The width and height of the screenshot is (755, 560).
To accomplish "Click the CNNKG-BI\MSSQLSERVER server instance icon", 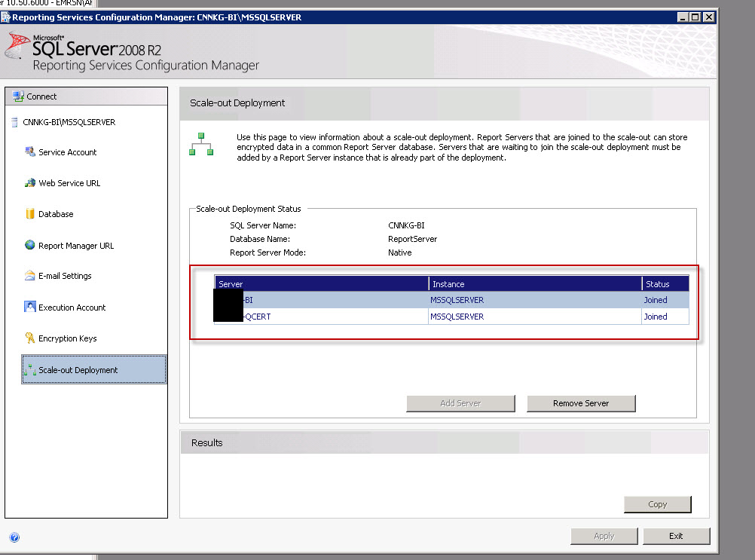I will coord(14,122).
